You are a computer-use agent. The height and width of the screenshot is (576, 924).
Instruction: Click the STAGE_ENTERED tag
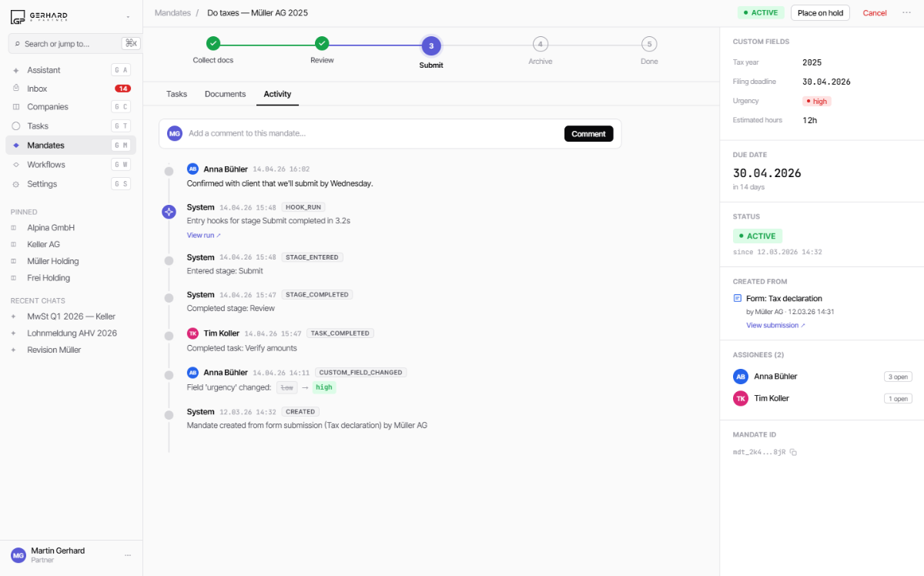313,257
